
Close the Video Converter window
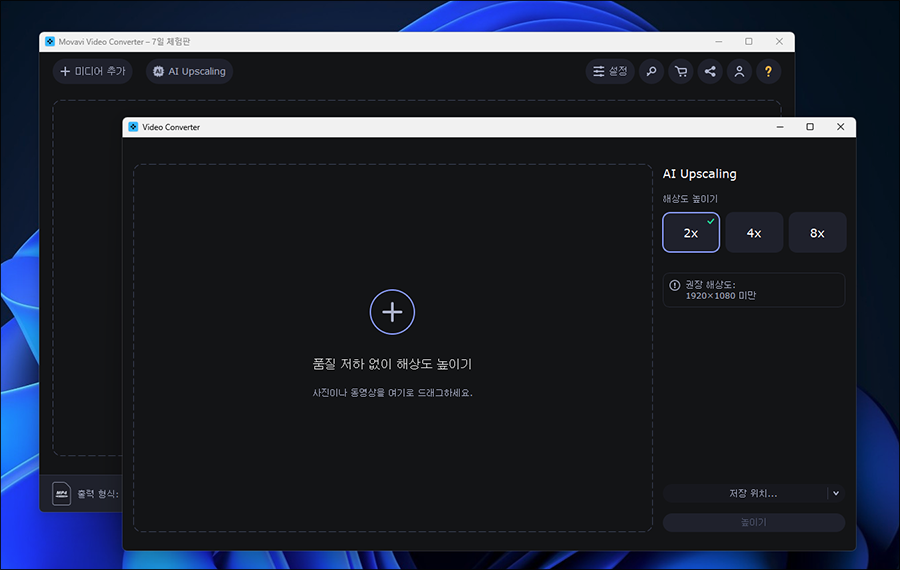pos(840,127)
